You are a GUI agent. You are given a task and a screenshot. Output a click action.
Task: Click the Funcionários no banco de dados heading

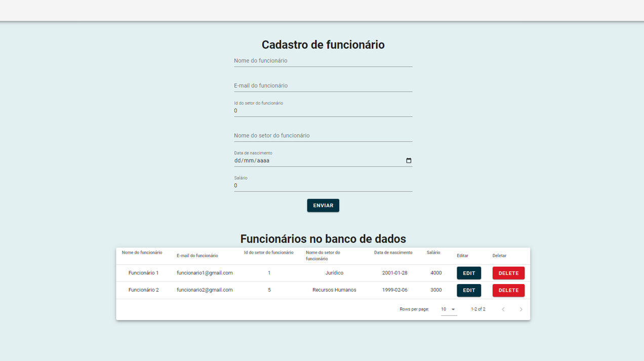323,239
